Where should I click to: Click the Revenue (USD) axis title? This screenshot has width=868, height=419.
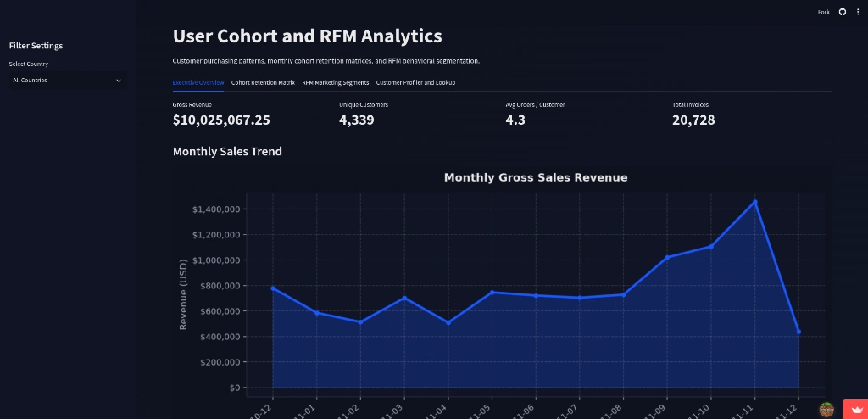(x=183, y=294)
